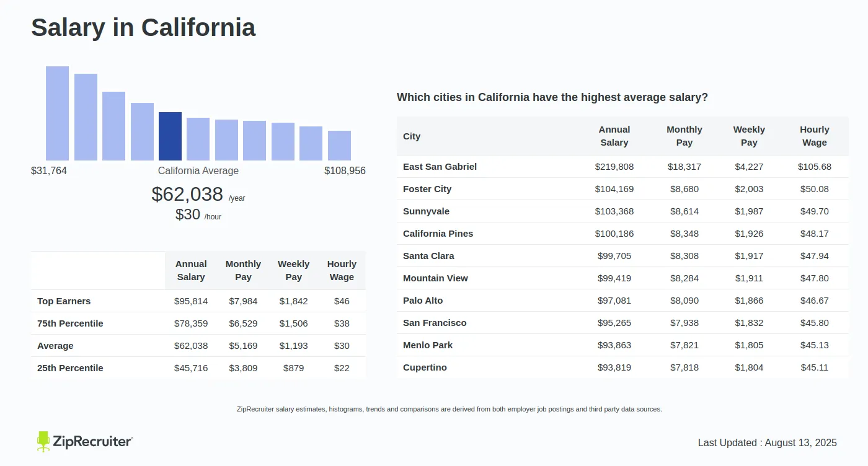Click the tallest histogram bar at far left
Viewport: 868px width, 466px height.
pos(57,113)
